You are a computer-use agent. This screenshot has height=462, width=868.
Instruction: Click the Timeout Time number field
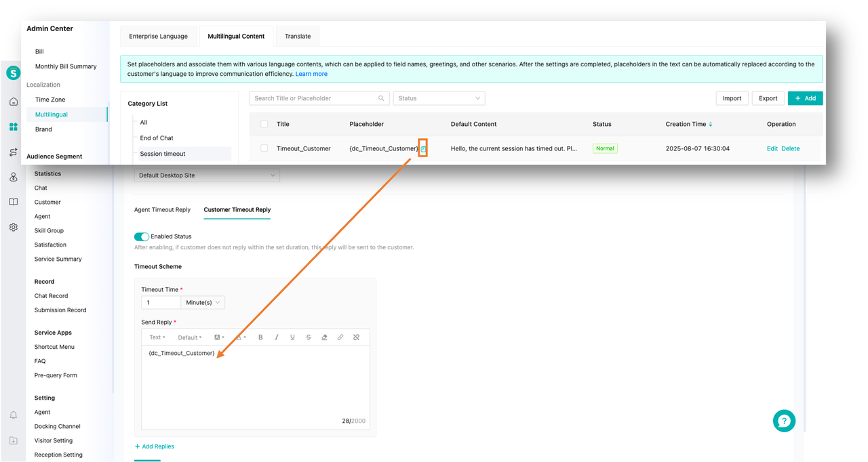[161, 303]
